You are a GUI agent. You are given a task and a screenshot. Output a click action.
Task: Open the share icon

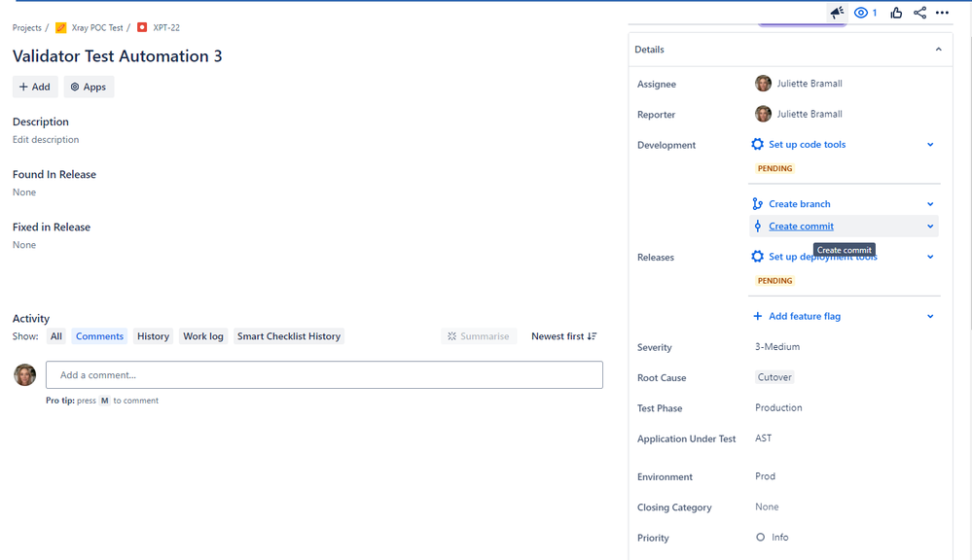pos(919,12)
